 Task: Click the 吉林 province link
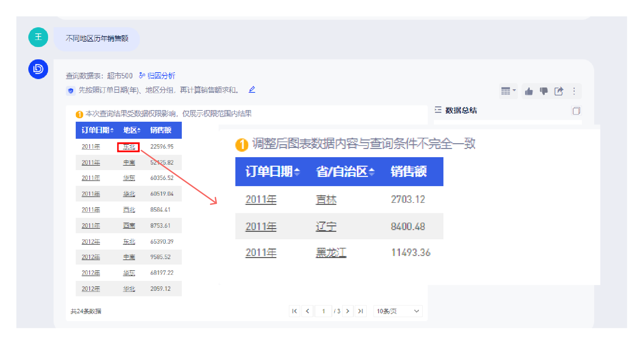pyautogui.click(x=326, y=199)
